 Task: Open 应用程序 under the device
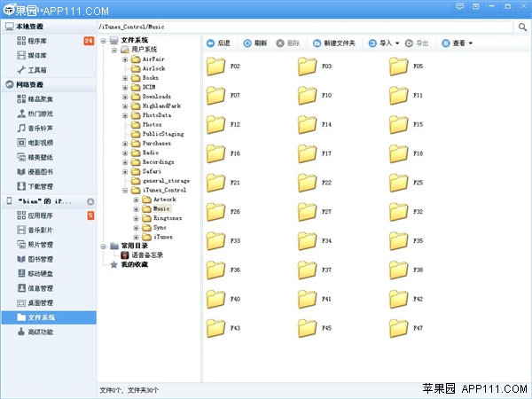coord(49,215)
